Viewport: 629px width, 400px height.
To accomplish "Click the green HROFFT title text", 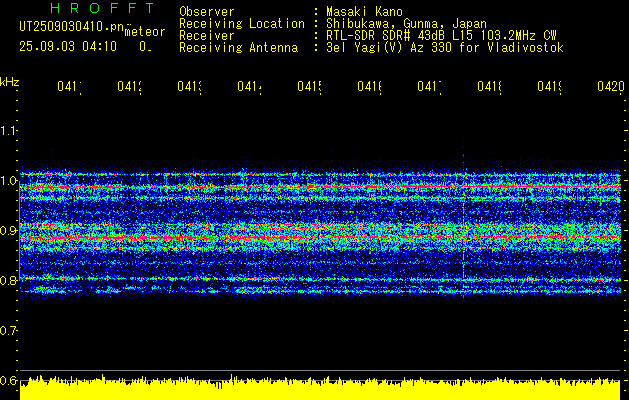I will click(x=102, y=8).
